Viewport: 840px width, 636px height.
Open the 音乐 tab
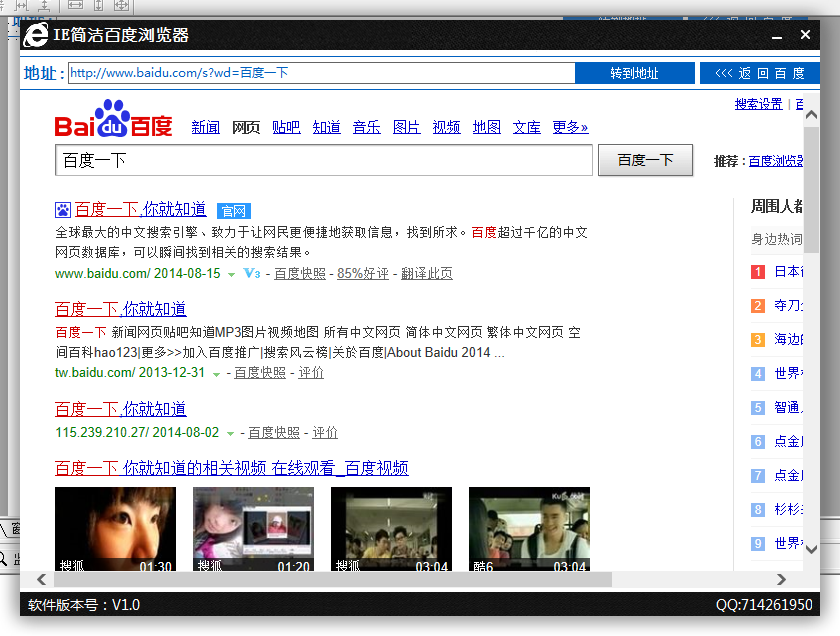click(366, 128)
